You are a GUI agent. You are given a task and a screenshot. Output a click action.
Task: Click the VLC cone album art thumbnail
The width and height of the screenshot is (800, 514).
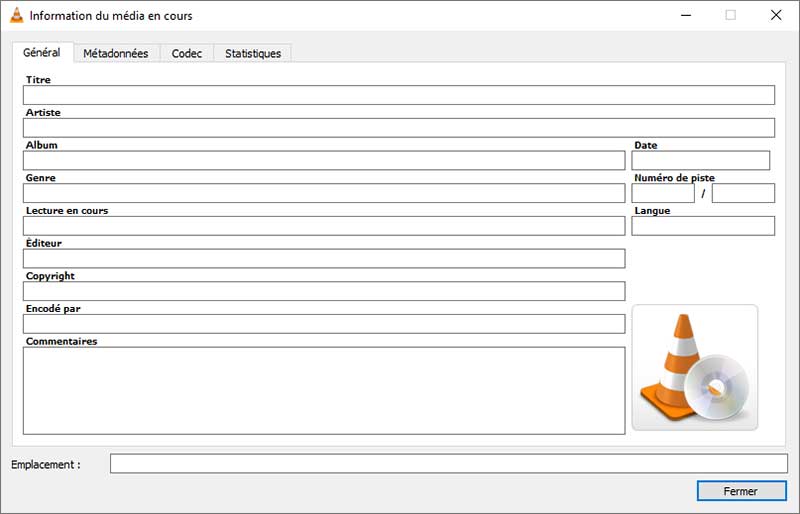pos(694,367)
